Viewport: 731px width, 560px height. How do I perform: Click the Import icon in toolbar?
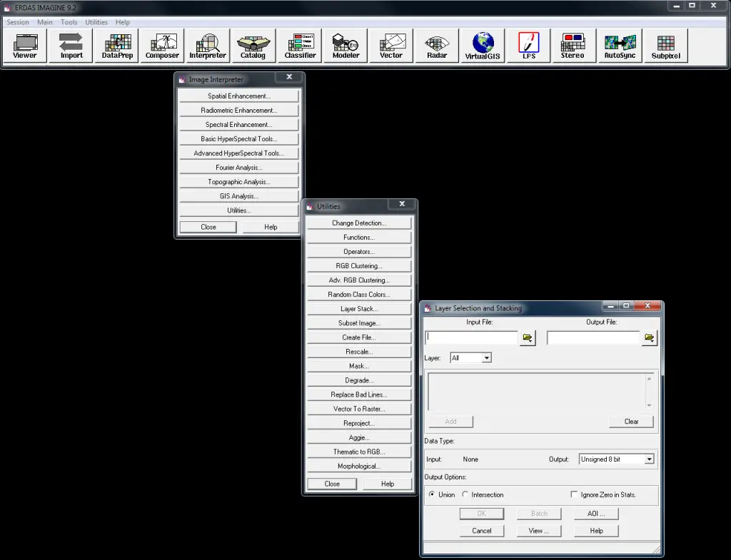71,46
